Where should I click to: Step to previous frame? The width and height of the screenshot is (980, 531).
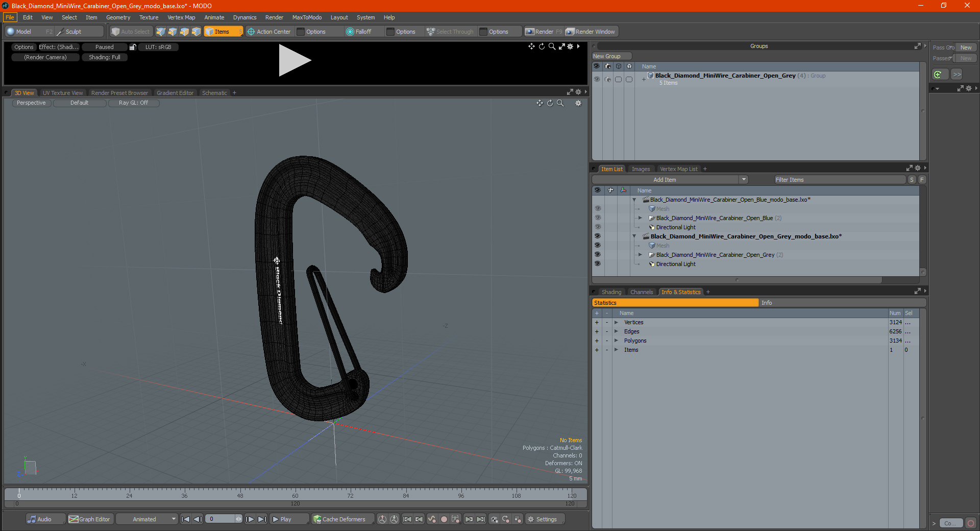tap(198, 519)
